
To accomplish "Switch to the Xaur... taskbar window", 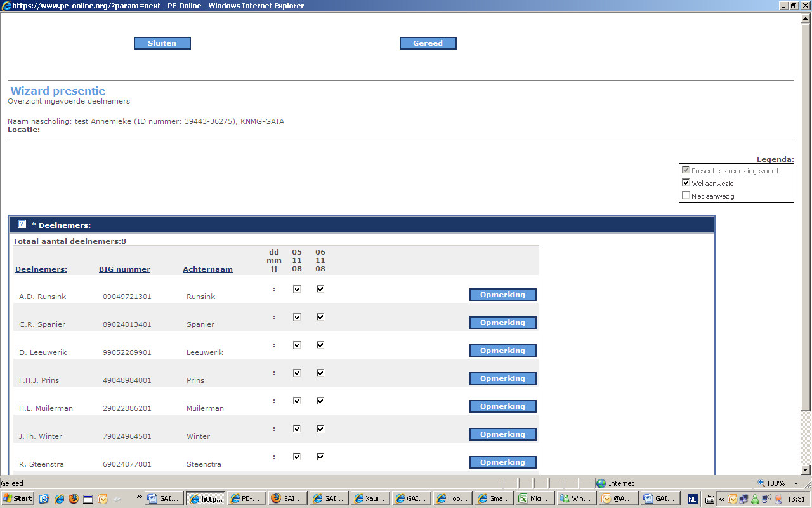I will pos(370,499).
